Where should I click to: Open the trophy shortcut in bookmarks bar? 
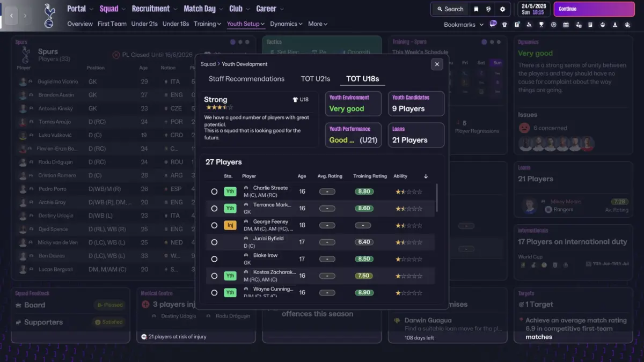(541, 25)
